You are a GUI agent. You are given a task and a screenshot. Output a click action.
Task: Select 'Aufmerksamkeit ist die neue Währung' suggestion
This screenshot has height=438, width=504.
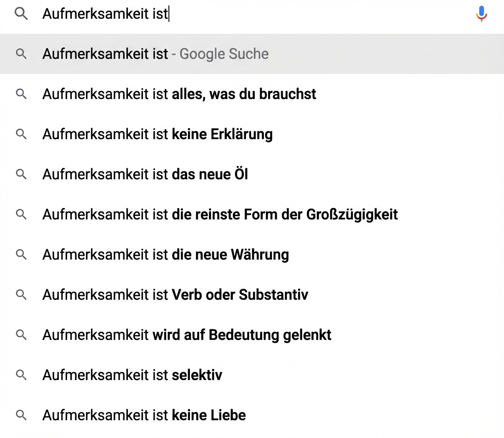(x=165, y=255)
